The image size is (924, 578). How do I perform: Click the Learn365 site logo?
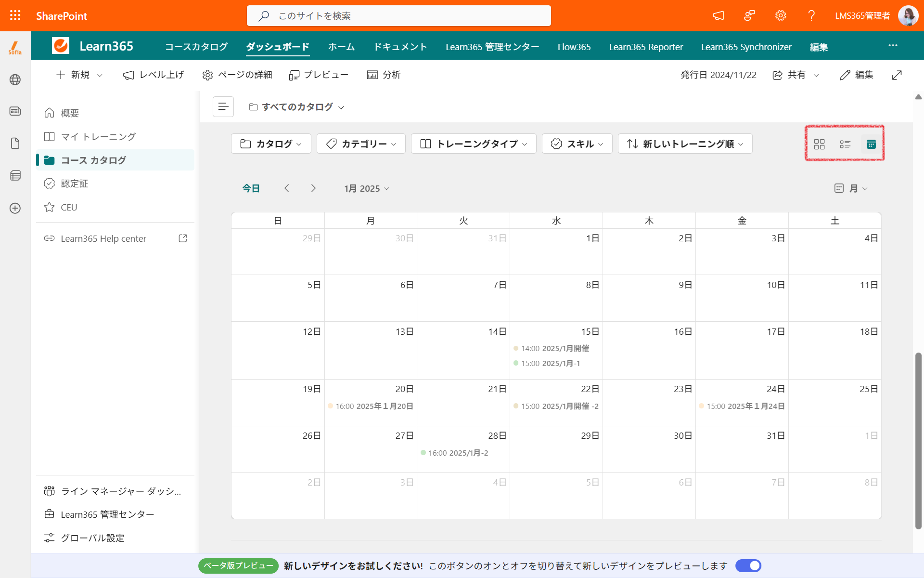61,46
